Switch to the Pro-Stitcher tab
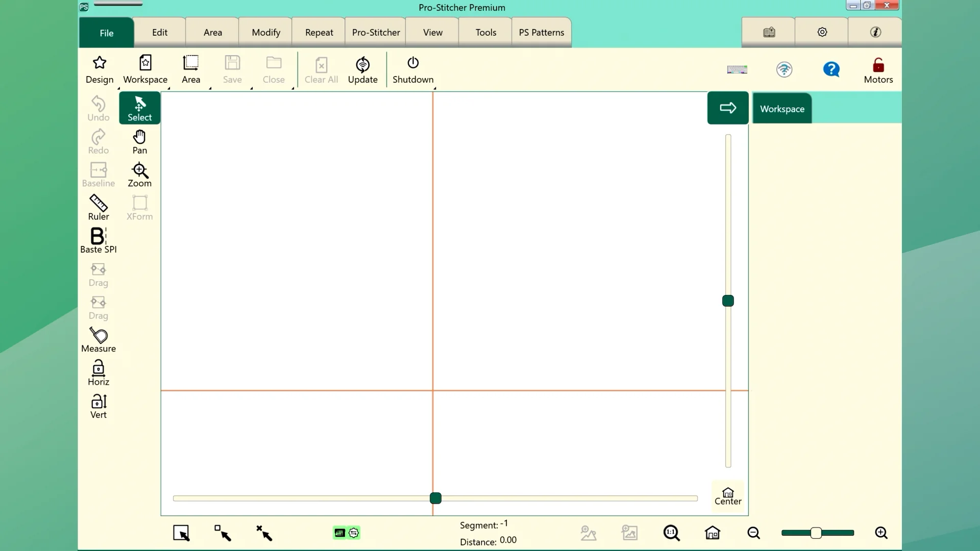 [x=375, y=32]
